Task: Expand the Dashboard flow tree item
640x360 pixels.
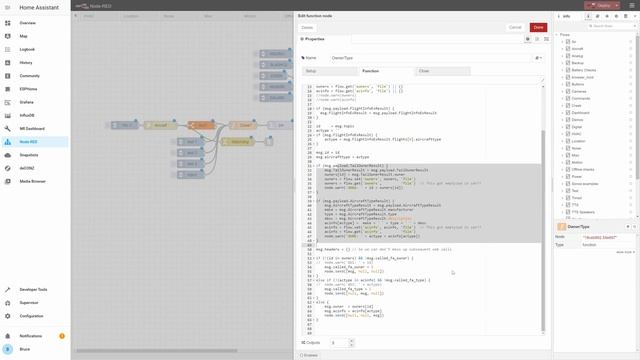Action: [562, 113]
